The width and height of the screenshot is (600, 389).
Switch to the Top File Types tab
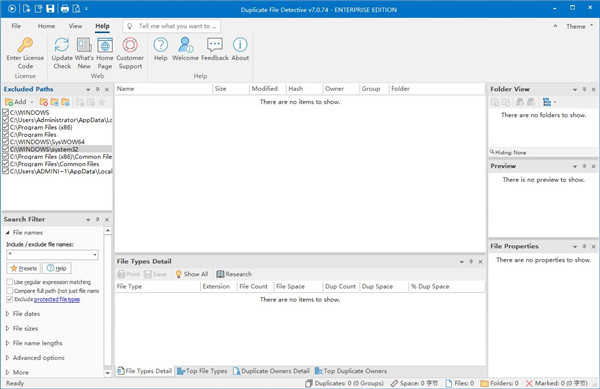pos(202,371)
